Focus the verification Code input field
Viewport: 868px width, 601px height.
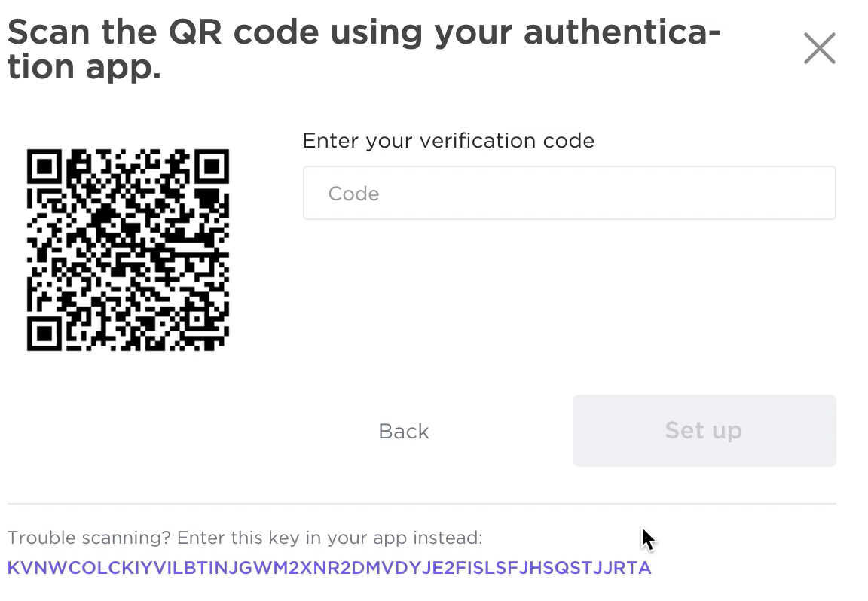569,193
